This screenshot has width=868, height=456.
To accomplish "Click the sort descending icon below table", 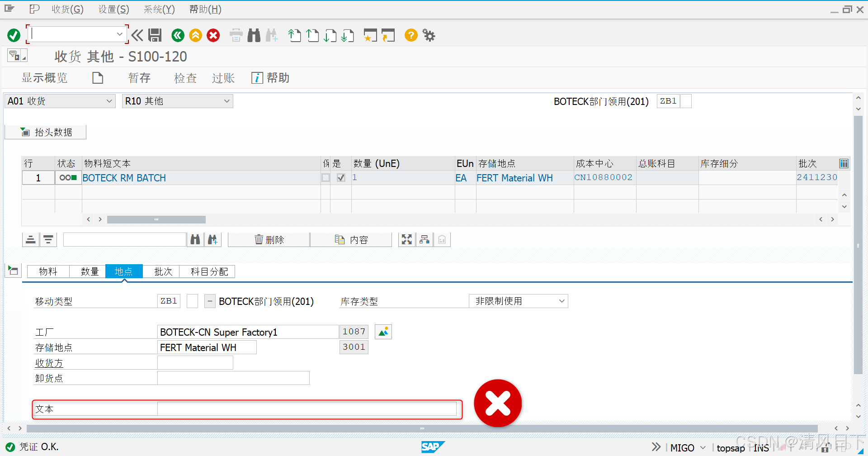I will click(48, 239).
